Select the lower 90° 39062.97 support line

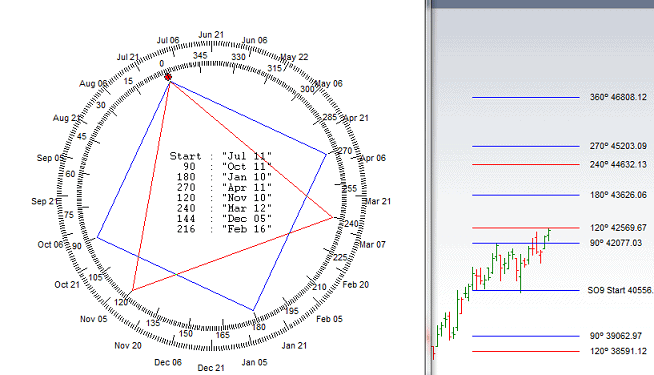tap(526, 336)
